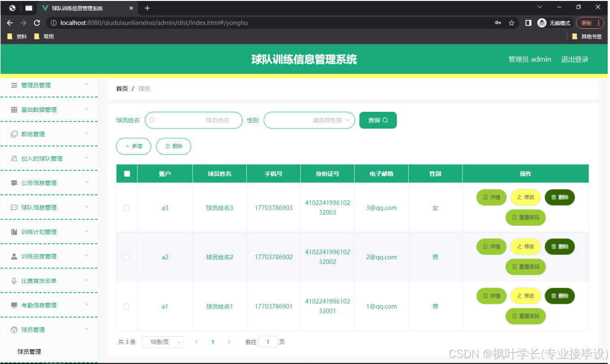Click the 比赛首发名单 microphone icon
The height and width of the screenshot is (364, 610).
pyautogui.click(x=14, y=281)
